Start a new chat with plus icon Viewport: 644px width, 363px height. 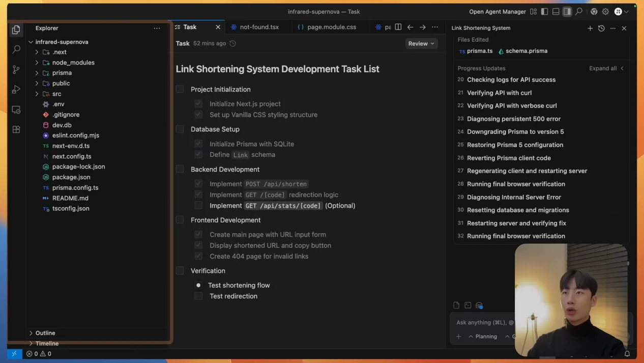590,28
